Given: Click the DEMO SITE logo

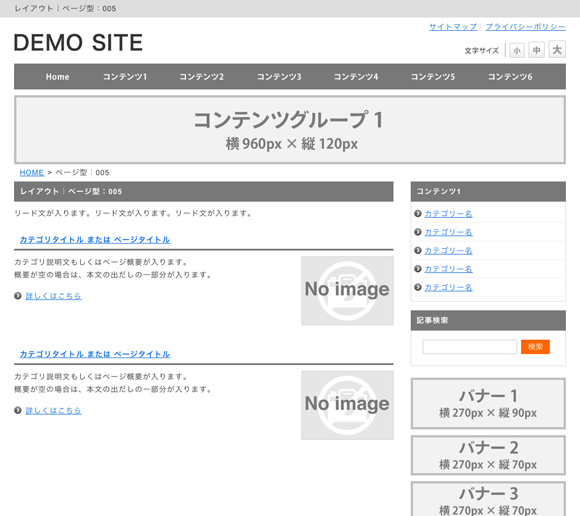Looking at the screenshot, I should [78, 42].
